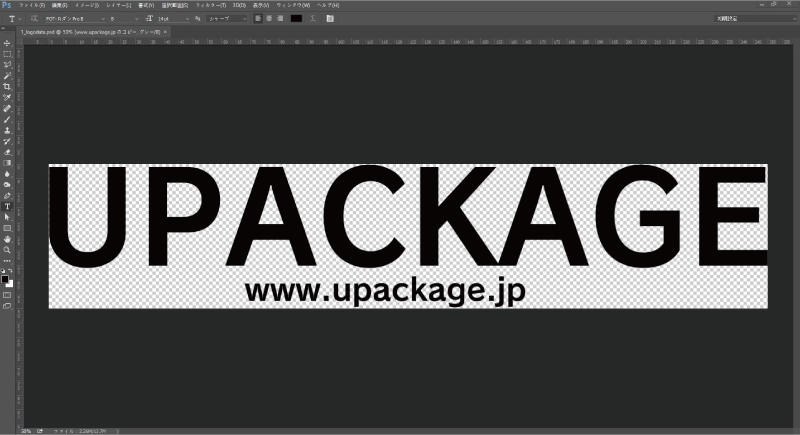The width and height of the screenshot is (800, 435).
Task: Open the Select menu
Action: [x=174, y=5]
